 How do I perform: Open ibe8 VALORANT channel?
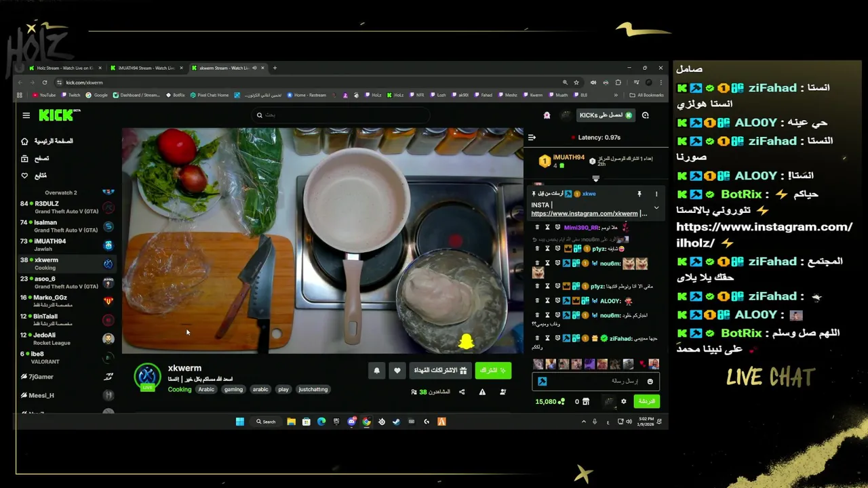pos(66,357)
